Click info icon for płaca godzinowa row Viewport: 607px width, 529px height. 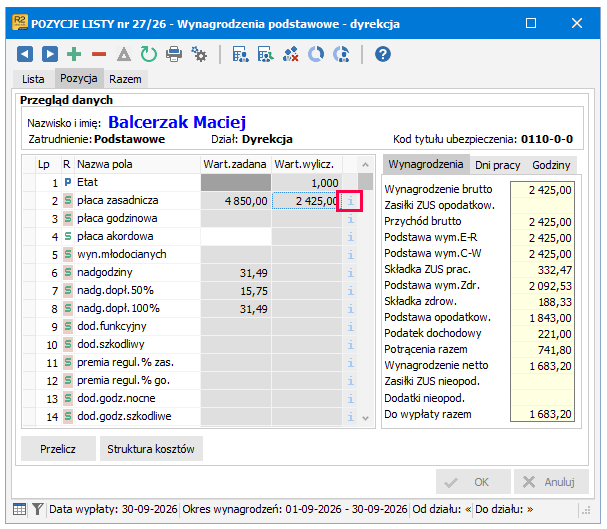pyautogui.click(x=350, y=219)
